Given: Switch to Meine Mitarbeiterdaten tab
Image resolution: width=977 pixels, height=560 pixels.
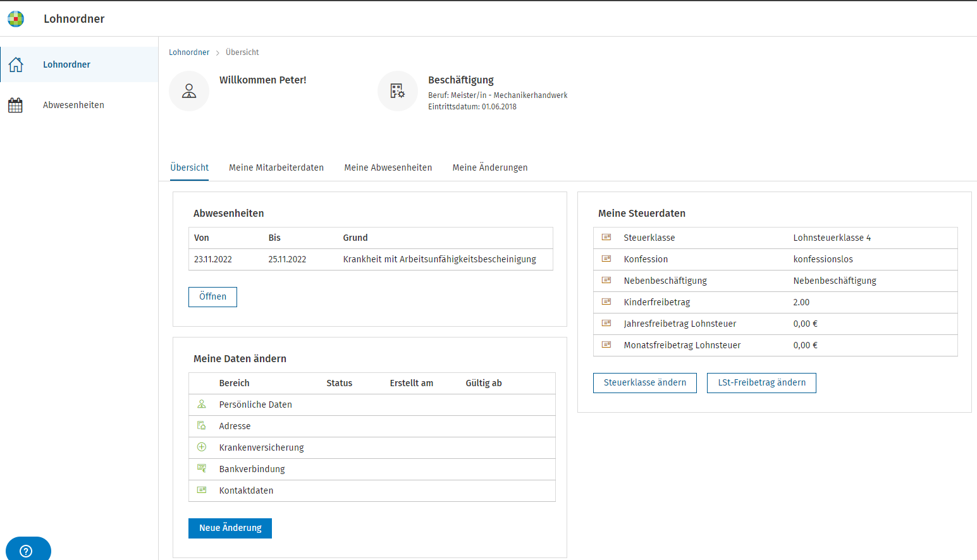Looking at the screenshot, I should [276, 167].
